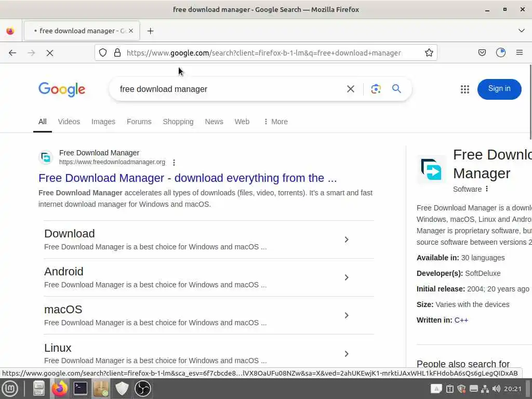This screenshot has width=532, height=399.
Task: Expand the Download sitelink chevron
Action: click(x=347, y=240)
